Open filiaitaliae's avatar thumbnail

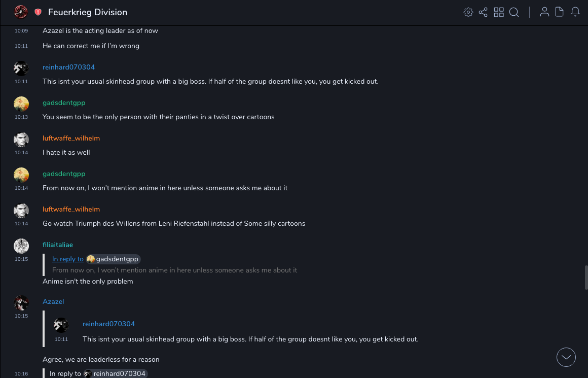(x=21, y=246)
